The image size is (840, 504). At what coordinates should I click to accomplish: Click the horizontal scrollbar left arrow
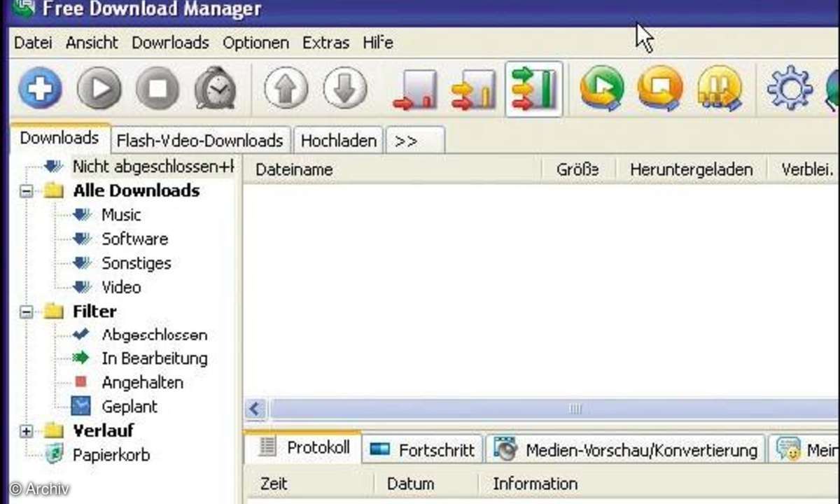255,409
